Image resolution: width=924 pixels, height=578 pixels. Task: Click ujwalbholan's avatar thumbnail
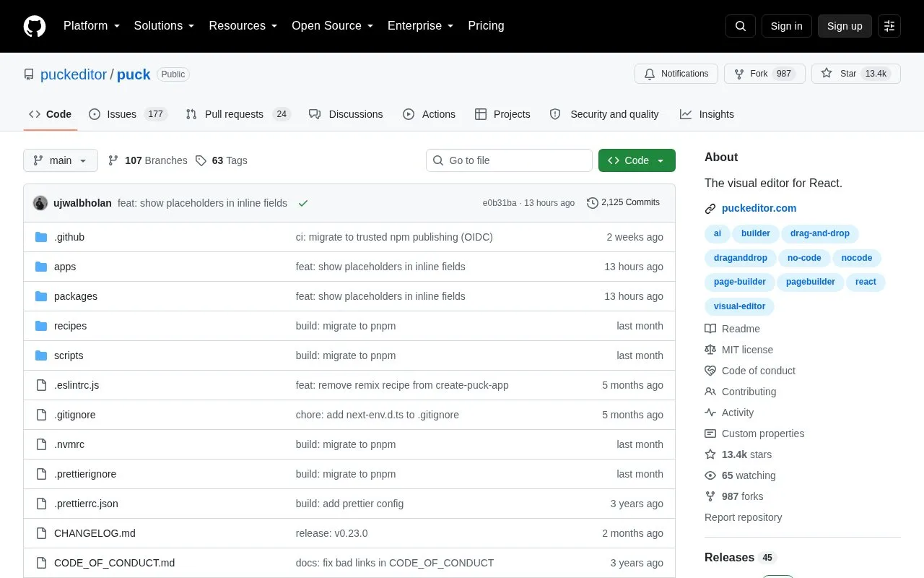[40, 203]
